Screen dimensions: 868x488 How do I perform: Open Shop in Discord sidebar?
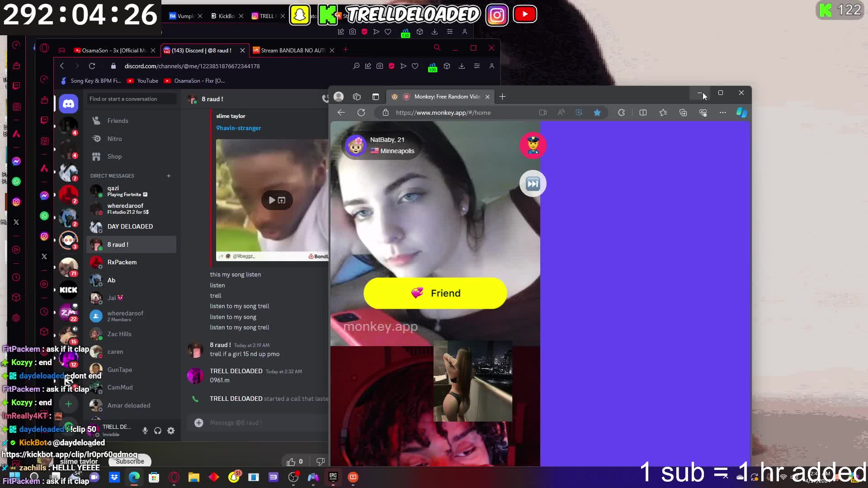pyautogui.click(x=131, y=156)
